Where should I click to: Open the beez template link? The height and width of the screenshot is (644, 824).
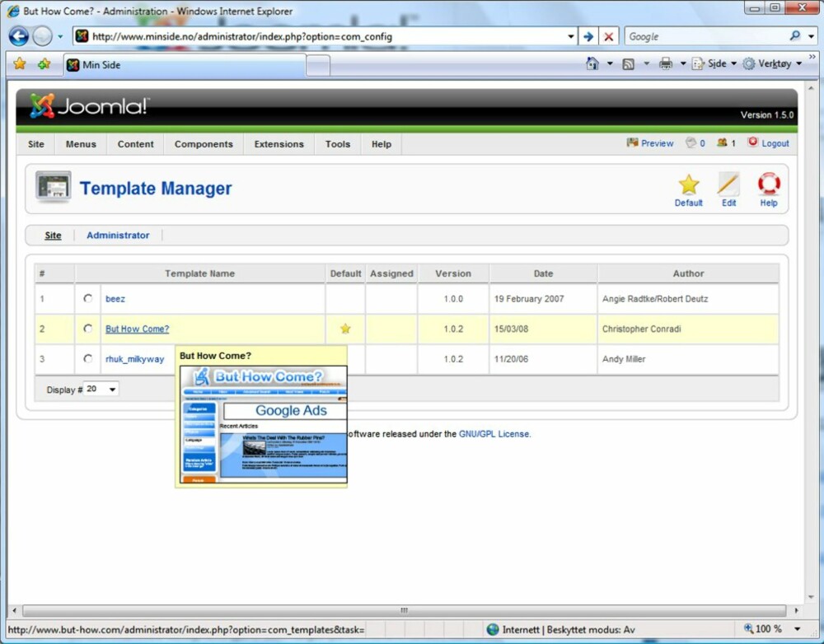(115, 299)
